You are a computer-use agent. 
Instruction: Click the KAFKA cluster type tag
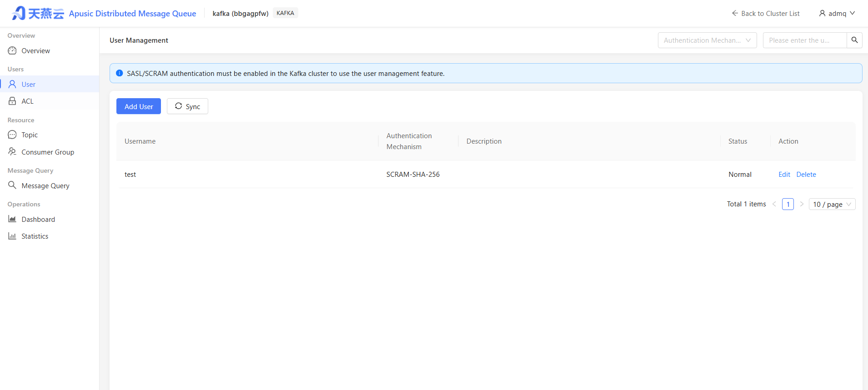click(x=286, y=13)
